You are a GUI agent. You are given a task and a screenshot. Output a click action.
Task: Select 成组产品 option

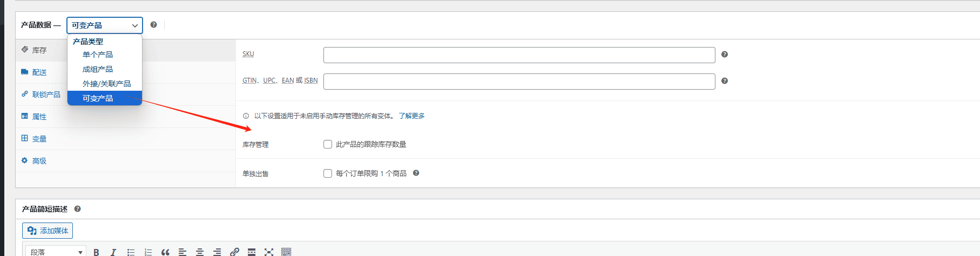(98, 69)
